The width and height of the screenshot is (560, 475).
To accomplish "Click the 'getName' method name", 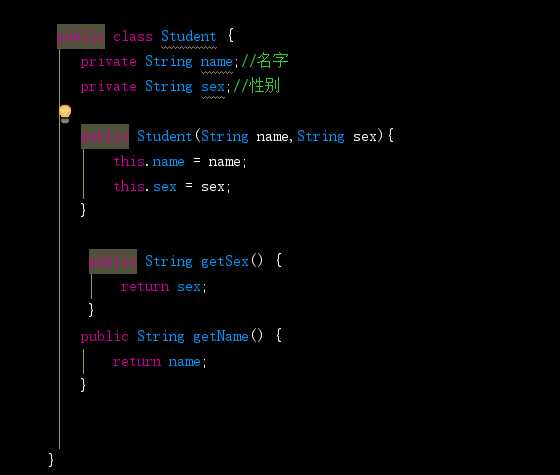I will (220, 337).
